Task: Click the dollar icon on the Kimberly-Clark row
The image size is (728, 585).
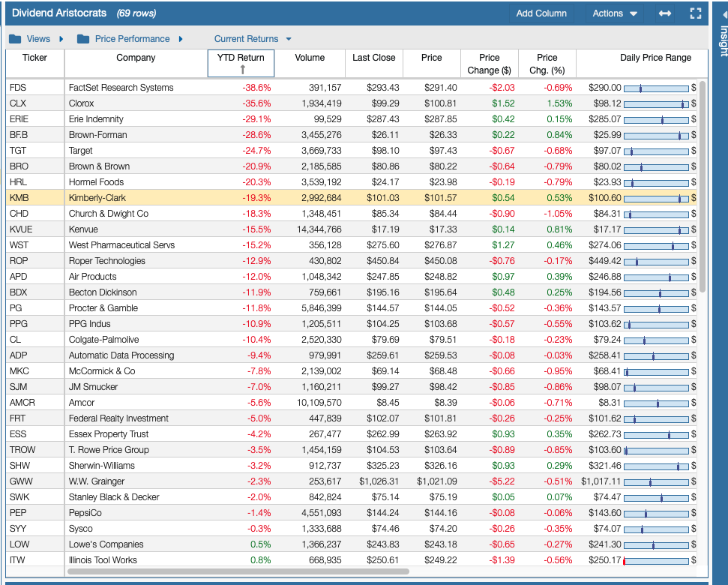Action: pos(694,198)
